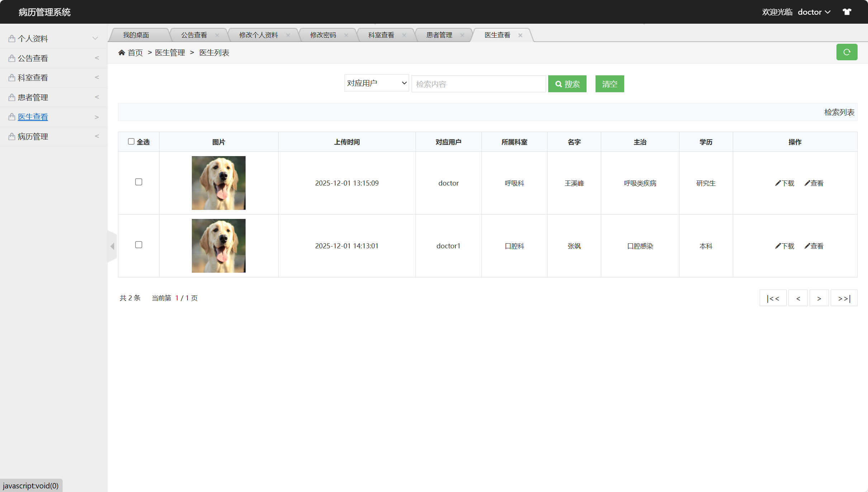Open the doctor account dropdown
Screen dimensions: 868x492
tap(814, 11)
